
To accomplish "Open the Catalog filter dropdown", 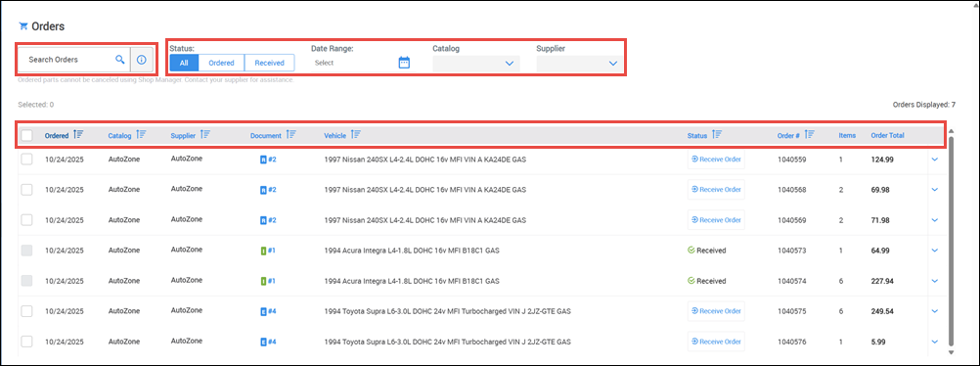I will click(x=476, y=64).
